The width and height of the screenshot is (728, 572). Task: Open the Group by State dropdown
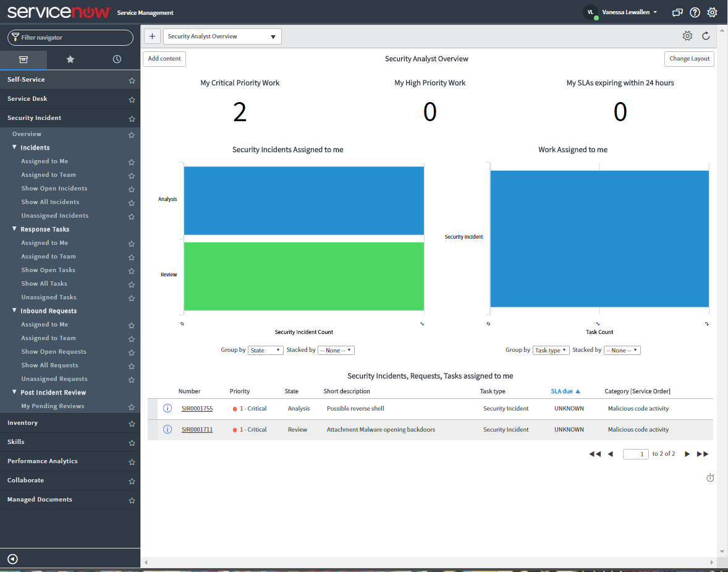pos(266,351)
